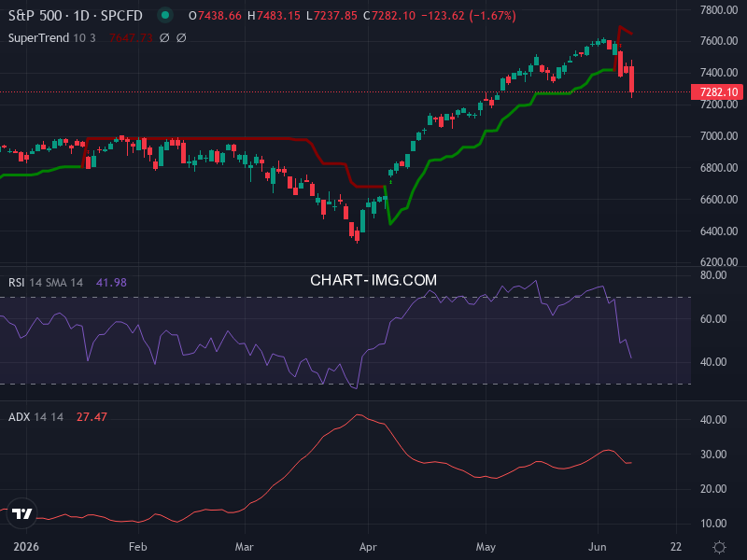This screenshot has height=560, width=747.
Task: Open chart settings gear icon
Action: pos(719,547)
